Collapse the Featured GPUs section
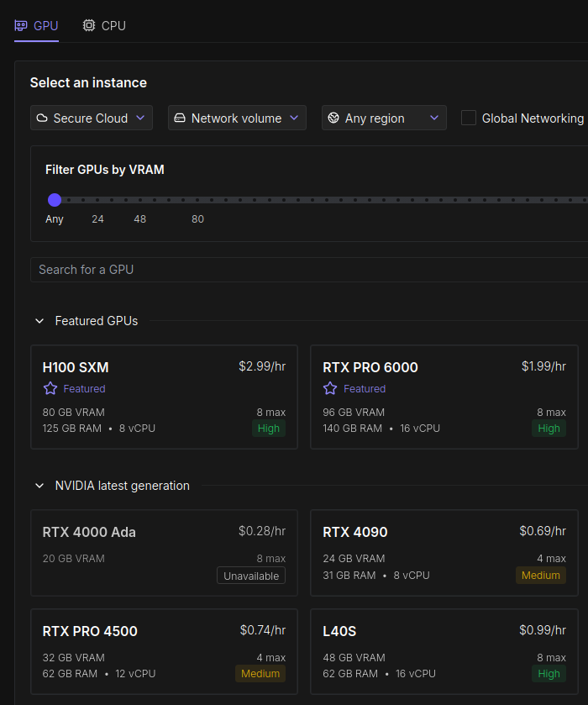The image size is (588, 705). pos(39,321)
